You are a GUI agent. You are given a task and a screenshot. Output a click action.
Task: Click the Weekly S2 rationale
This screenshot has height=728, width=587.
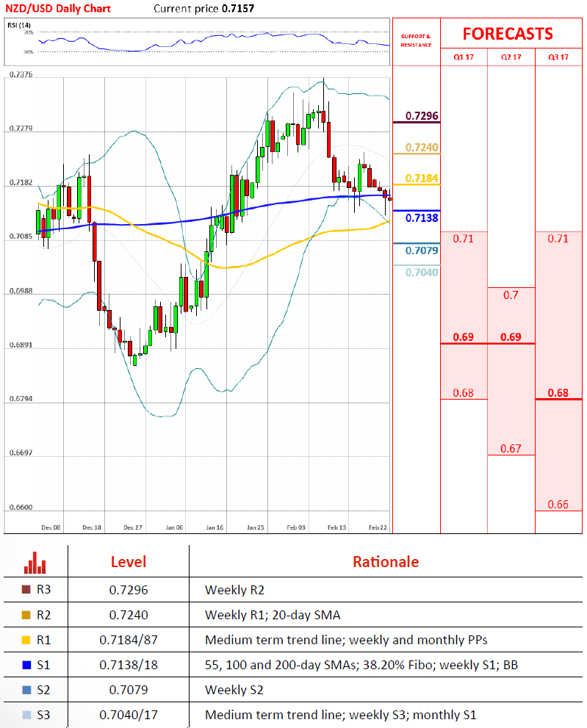(234, 690)
